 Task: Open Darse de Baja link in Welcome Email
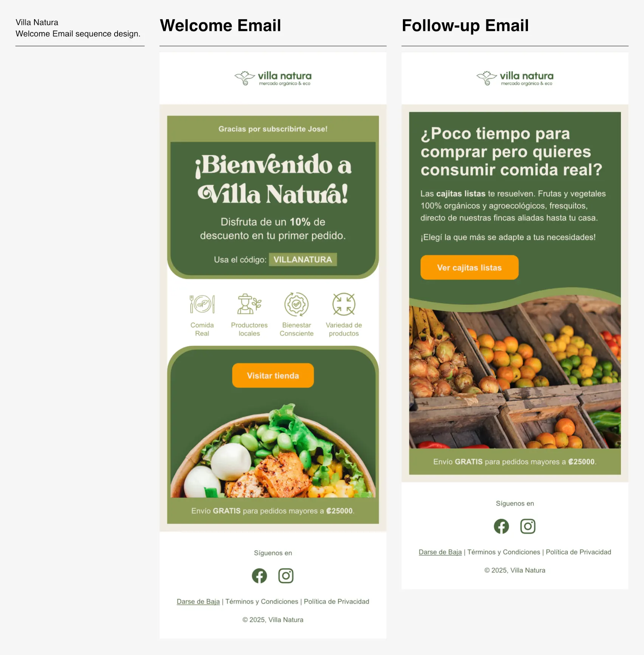pyautogui.click(x=198, y=601)
